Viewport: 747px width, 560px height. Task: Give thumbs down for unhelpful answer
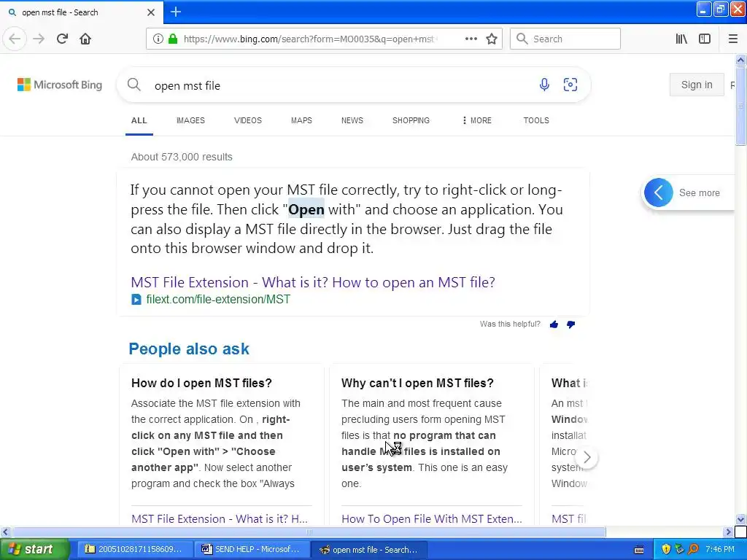[x=570, y=324]
